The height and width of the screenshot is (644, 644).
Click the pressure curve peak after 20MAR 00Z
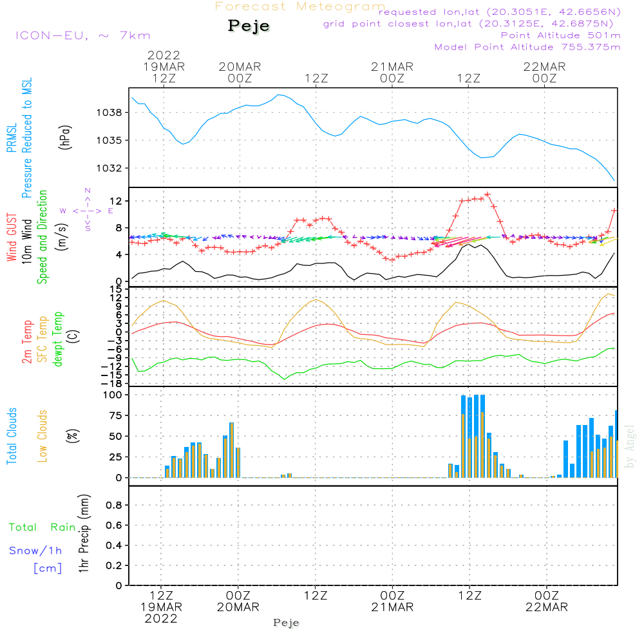(278, 95)
